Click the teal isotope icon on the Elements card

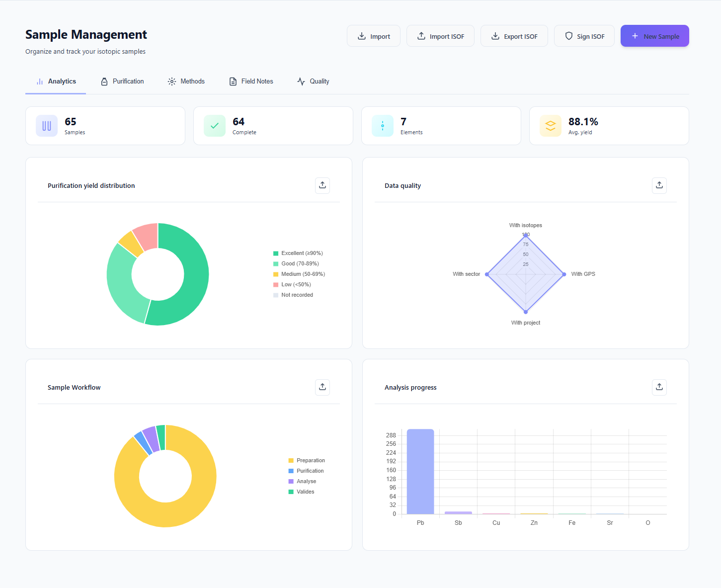382,126
